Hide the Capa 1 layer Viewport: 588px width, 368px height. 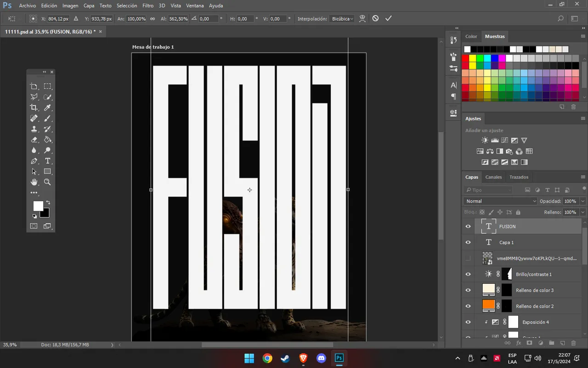468,242
